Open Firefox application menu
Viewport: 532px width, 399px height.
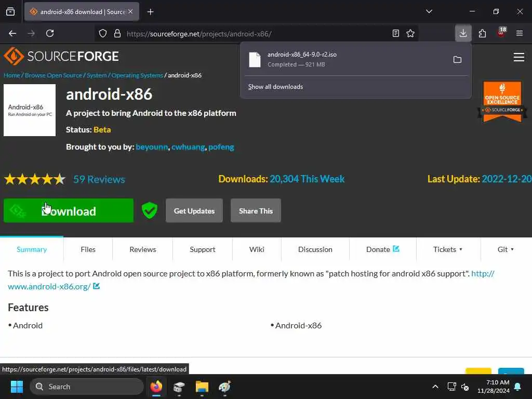pyautogui.click(x=520, y=33)
